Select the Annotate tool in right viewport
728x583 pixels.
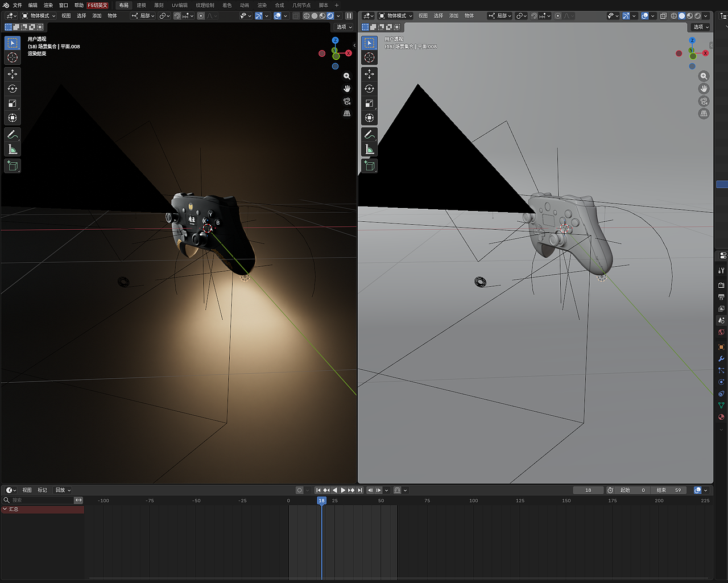tap(370, 135)
